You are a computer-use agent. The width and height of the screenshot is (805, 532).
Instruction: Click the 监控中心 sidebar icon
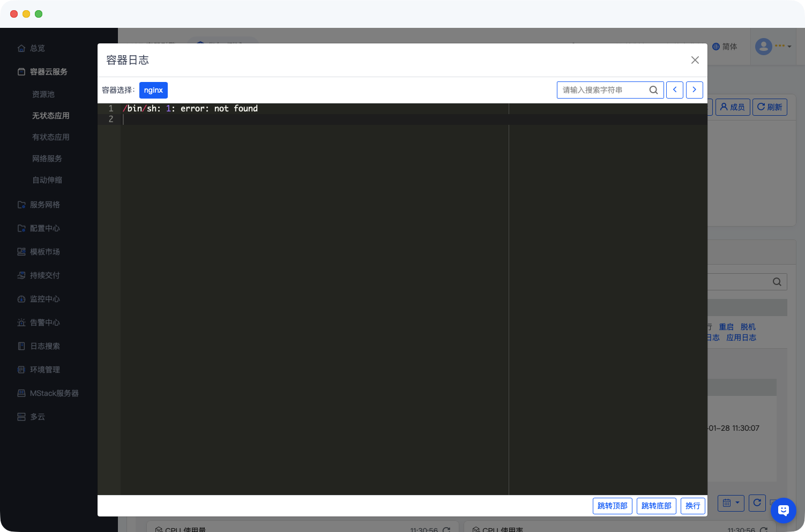[x=21, y=299]
